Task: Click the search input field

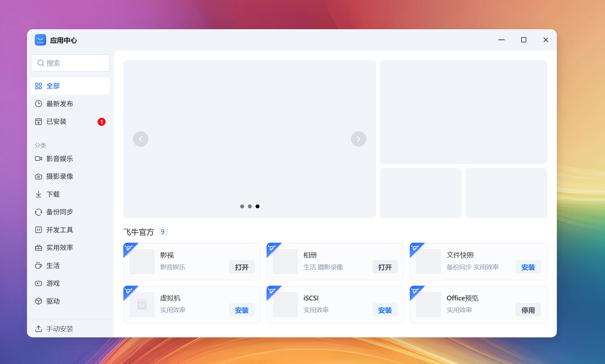Action: (x=70, y=63)
